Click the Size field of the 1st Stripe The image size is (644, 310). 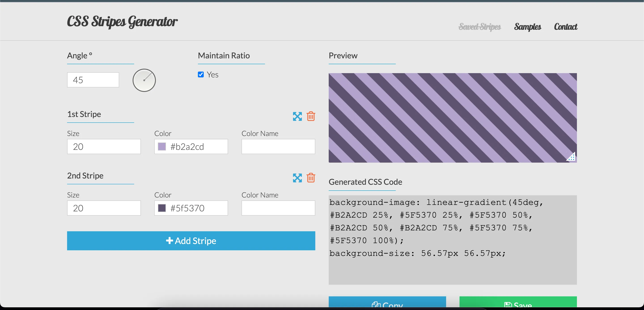[x=104, y=146]
